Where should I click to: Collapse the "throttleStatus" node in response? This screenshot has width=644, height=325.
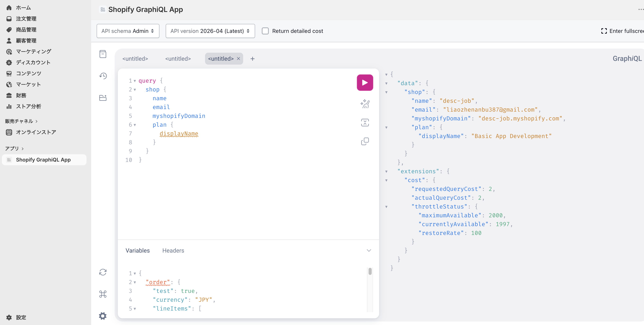click(x=386, y=207)
